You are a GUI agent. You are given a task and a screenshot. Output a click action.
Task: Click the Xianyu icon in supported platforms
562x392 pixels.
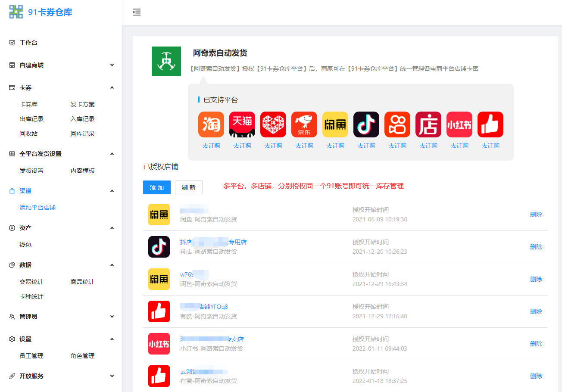(x=335, y=124)
